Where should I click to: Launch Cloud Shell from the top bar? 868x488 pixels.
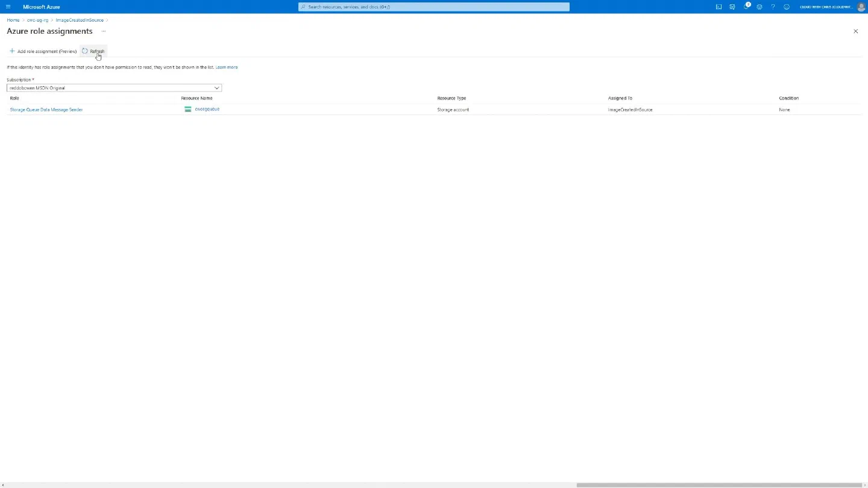point(719,7)
